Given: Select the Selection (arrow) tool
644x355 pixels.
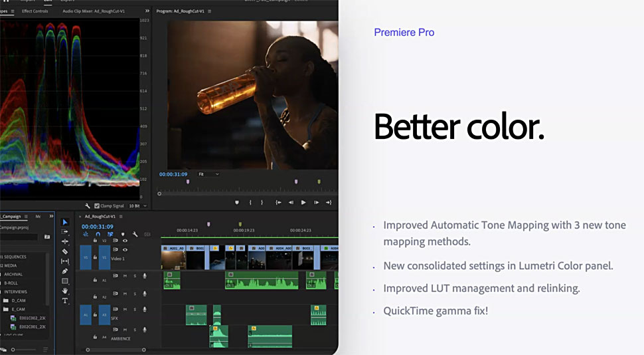Looking at the screenshot, I should 65,222.
